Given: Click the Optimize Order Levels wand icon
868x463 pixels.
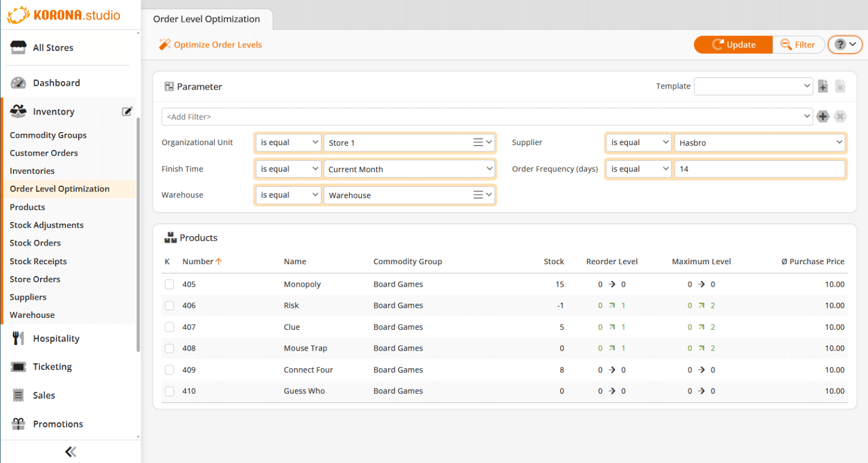Looking at the screenshot, I should click(165, 44).
